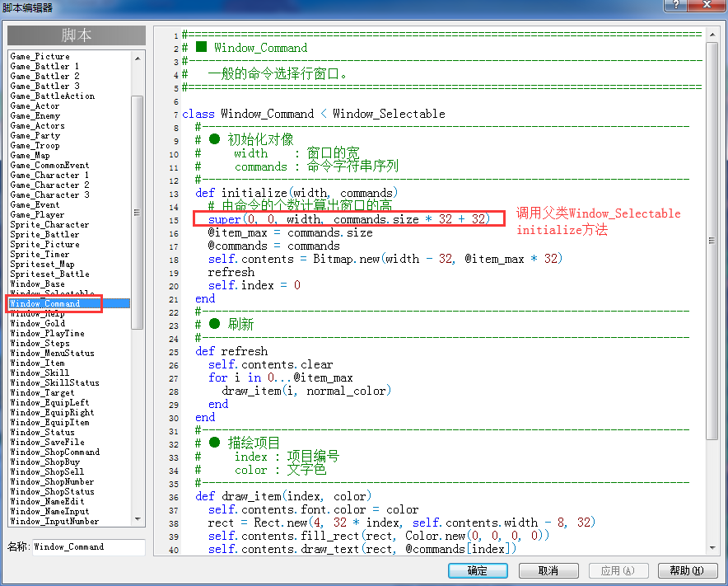Select Window_EquipLeft script
Screen dimensions: 728x586
coord(49,402)
